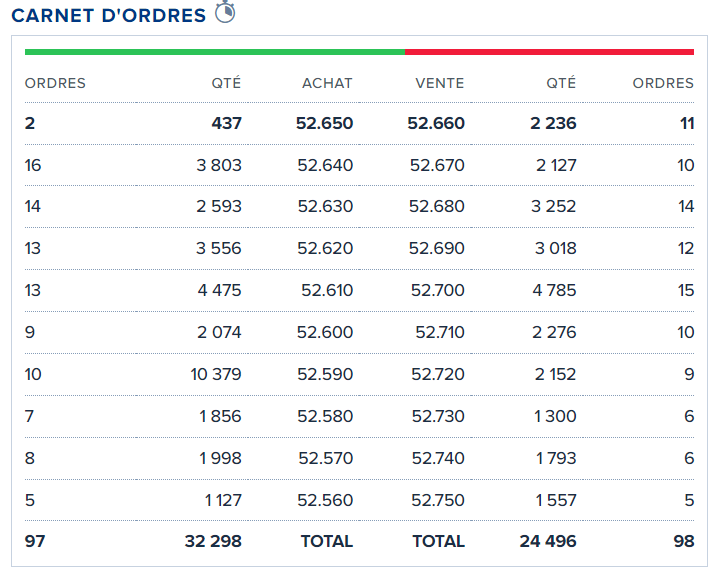Click the stopwatch icon beside Carnet d'ordres
Viewport: 709px width, 570px height.
[x=225, y=13]
